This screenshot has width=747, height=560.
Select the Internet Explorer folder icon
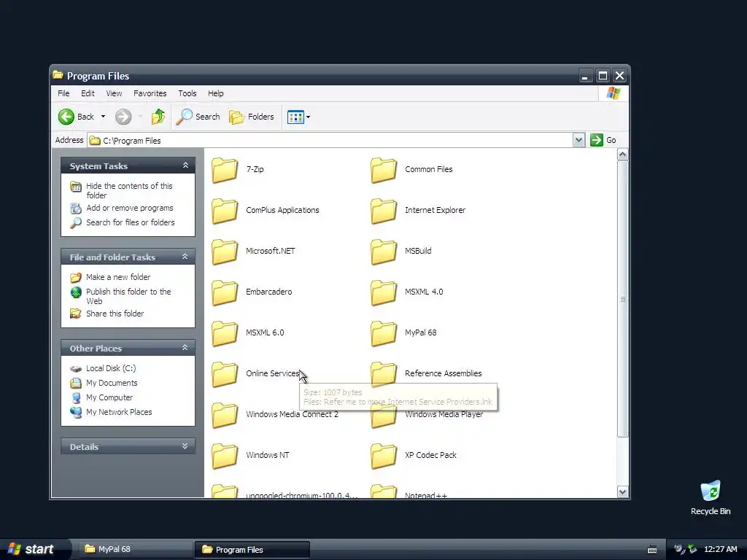pyautogui.click(x=384, y=211)
